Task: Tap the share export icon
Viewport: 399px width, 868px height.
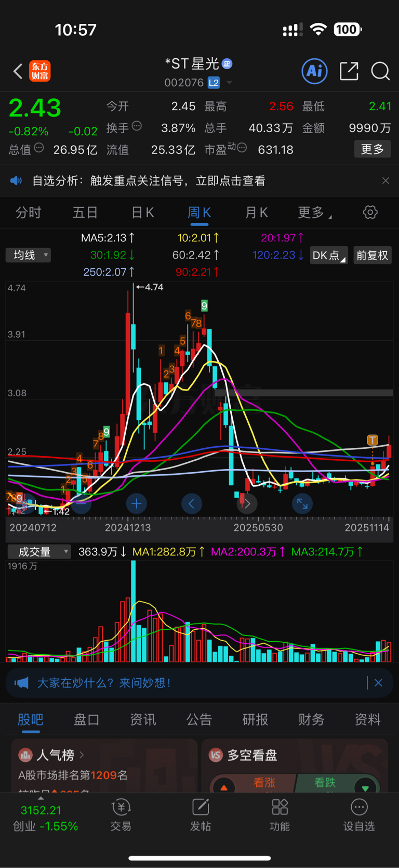Action: pyautogui.click(x=349, y=71)
